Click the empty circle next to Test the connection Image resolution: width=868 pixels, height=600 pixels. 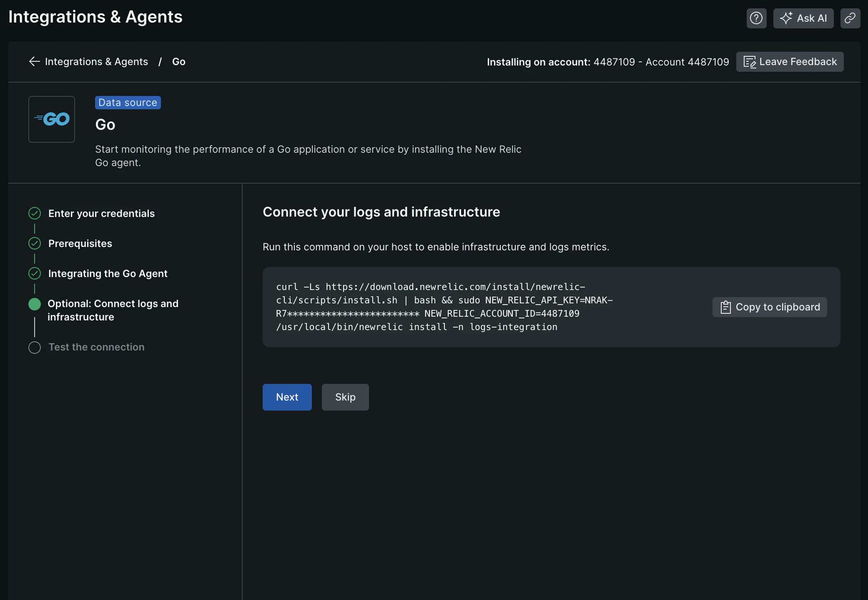tap(35, 348)
